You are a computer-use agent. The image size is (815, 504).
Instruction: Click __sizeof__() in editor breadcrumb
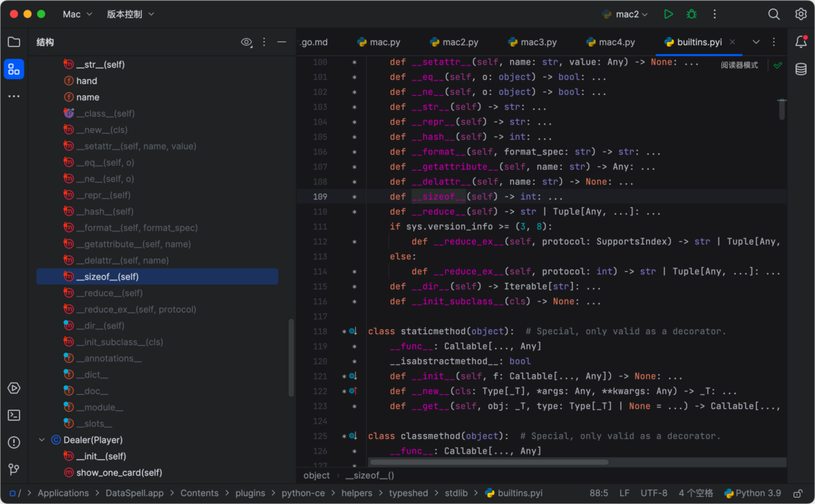click(370, 475)
